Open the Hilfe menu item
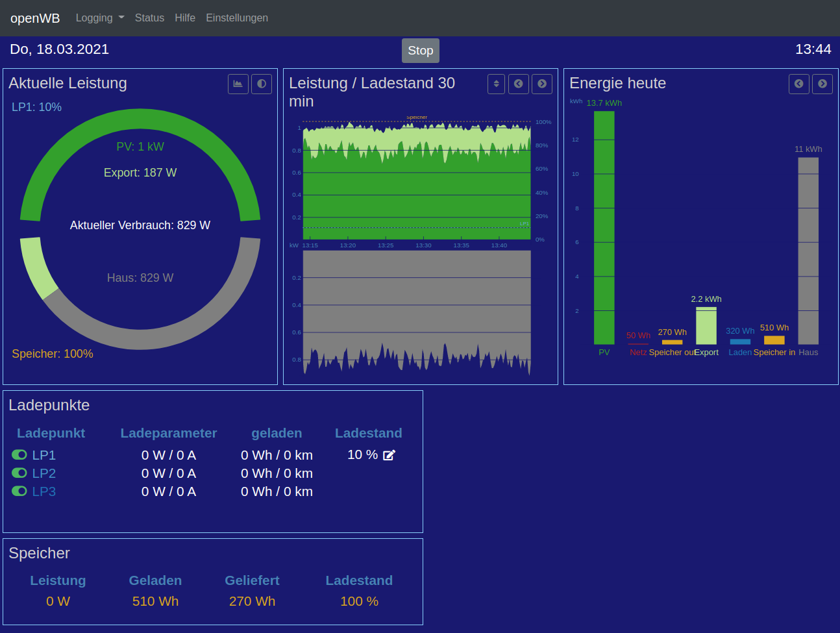Screen dimensions: 840x633 (x=185, y=18)
